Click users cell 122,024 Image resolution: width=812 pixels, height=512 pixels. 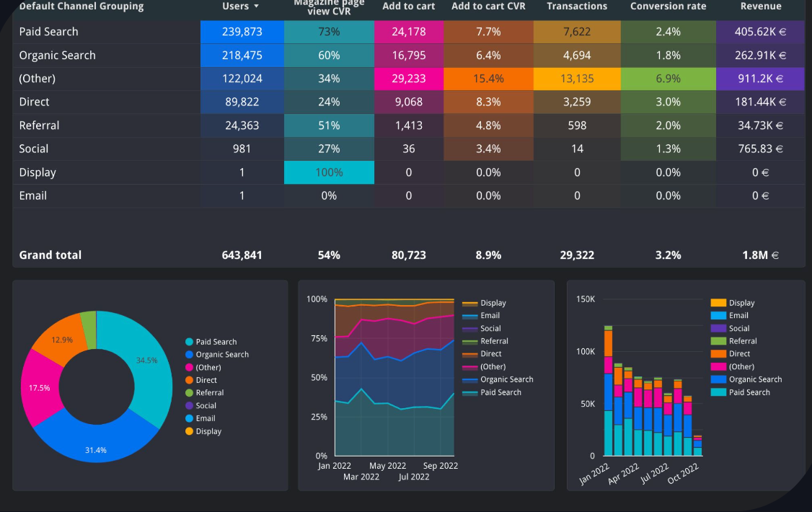242,79
